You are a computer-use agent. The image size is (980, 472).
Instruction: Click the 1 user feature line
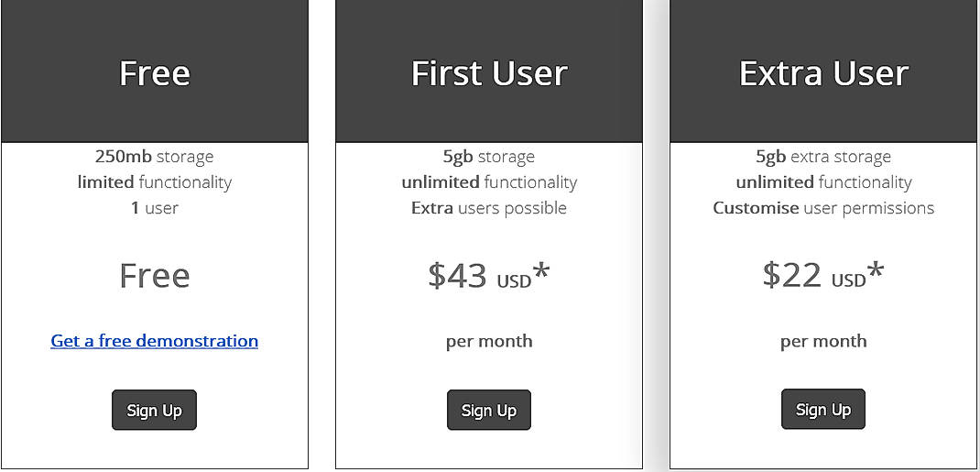(154, 208)
